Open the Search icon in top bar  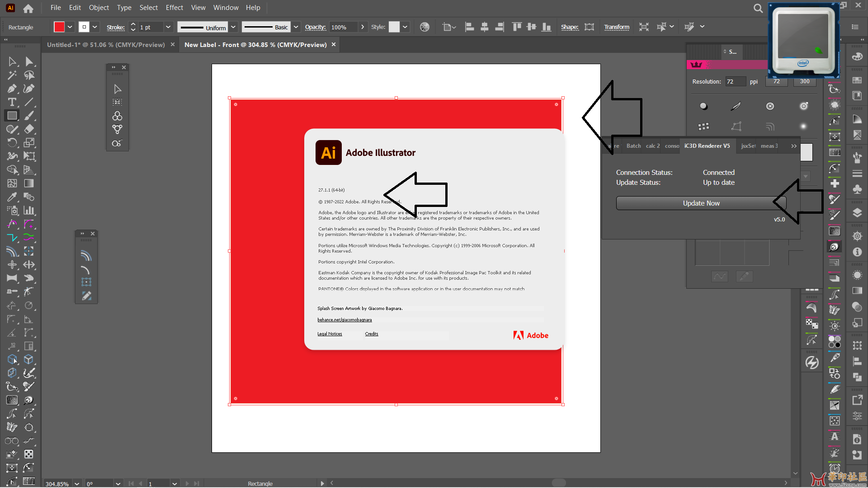758,8
